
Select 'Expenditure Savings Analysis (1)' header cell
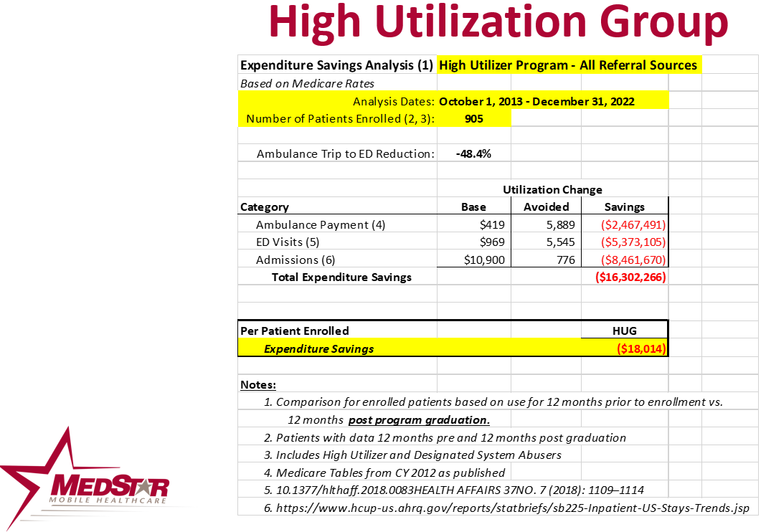click(x=336, y=65)
